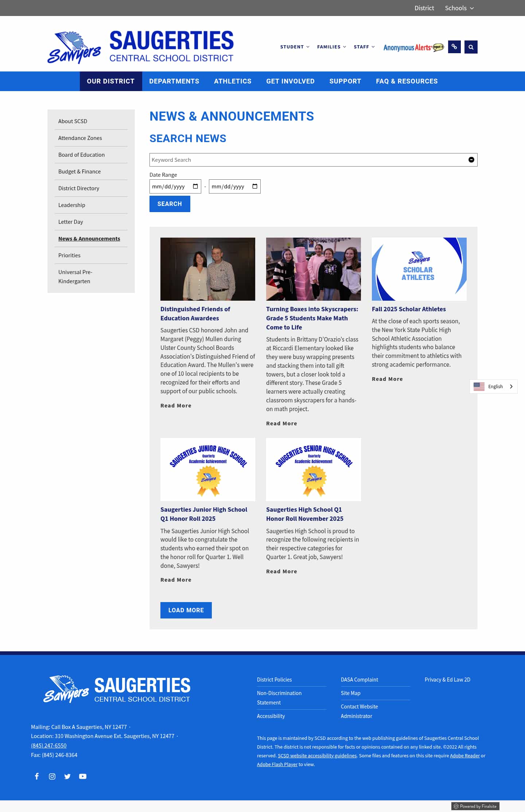Open Accessibility footer link
The height and width of the screenshot is (812, 525).
[x=271, y=716]
